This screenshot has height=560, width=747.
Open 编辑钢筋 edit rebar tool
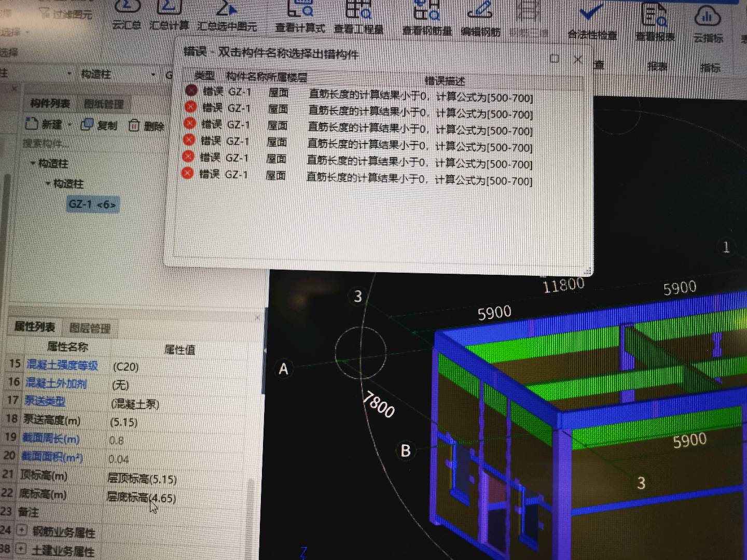pos(481,21)
